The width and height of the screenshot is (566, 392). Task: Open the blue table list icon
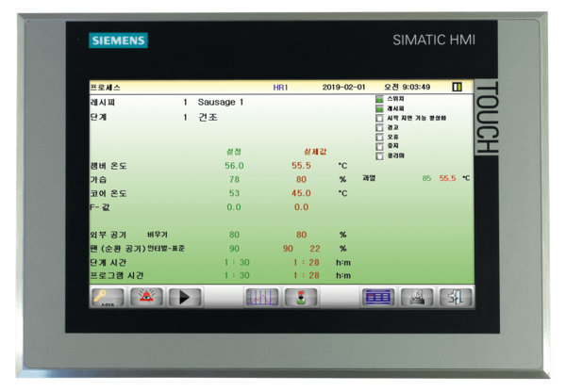pos(378,297)
